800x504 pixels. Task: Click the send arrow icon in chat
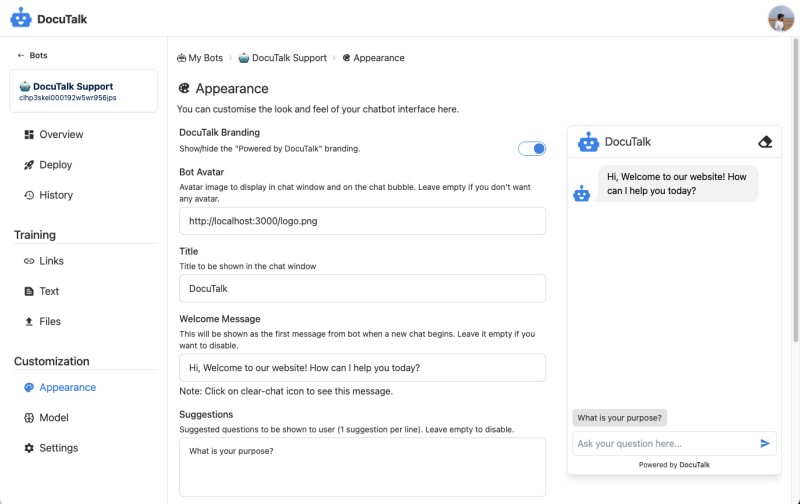point(765,443)
